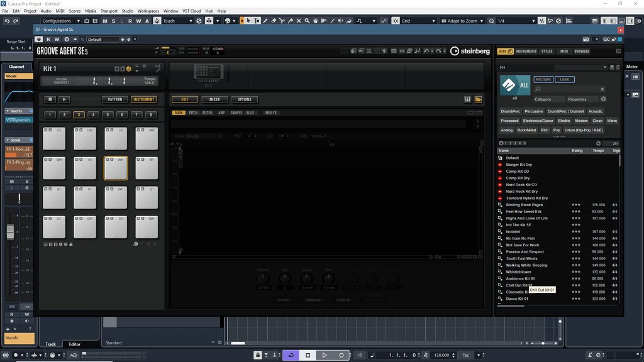Select the Hard Rock Kit Dry preset
The image size is (644, 362).
(519, 191)
